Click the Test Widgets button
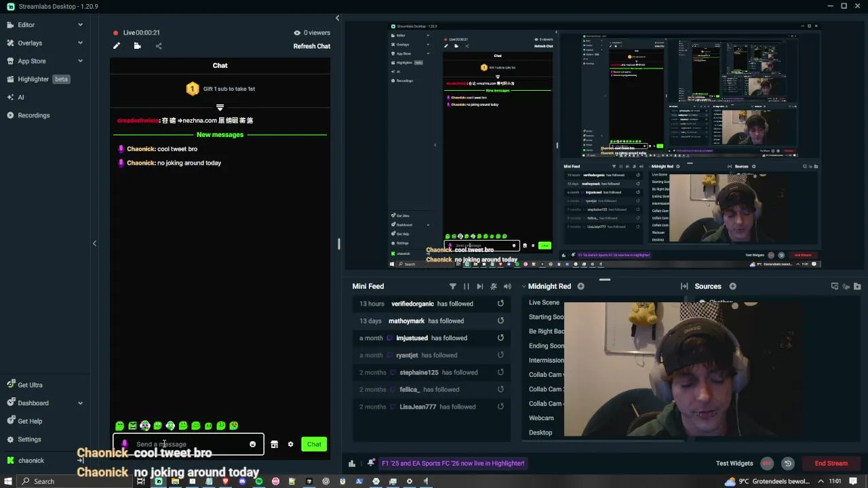Image resolution: width=868 pixels, height=488 pixels. click(734, 463)
